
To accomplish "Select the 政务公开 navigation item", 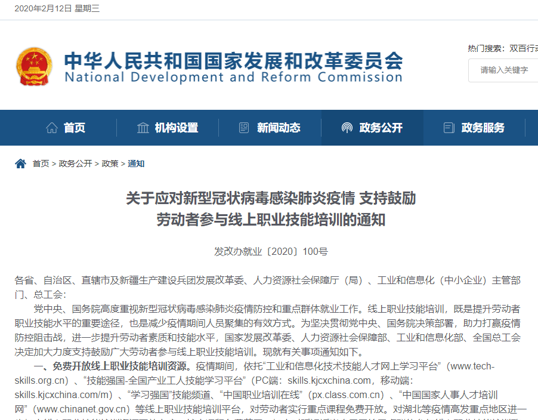I will tap(372, 128).
